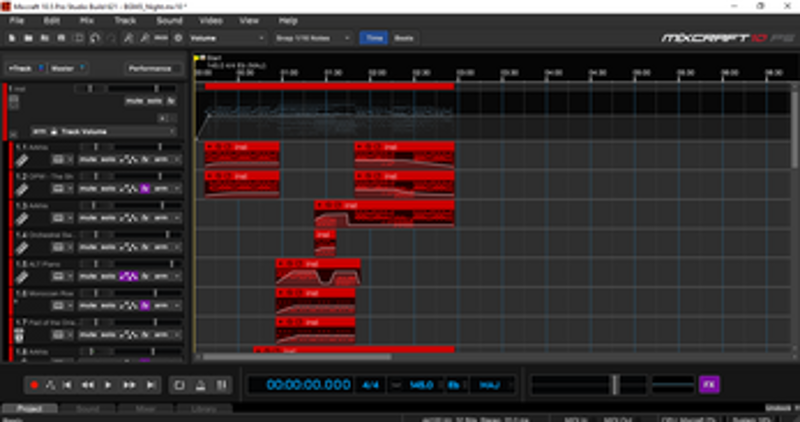The height and width of the screenshot is (422, 800).
Task: Click the New Project toolbar icon
Action: (11, 38)
